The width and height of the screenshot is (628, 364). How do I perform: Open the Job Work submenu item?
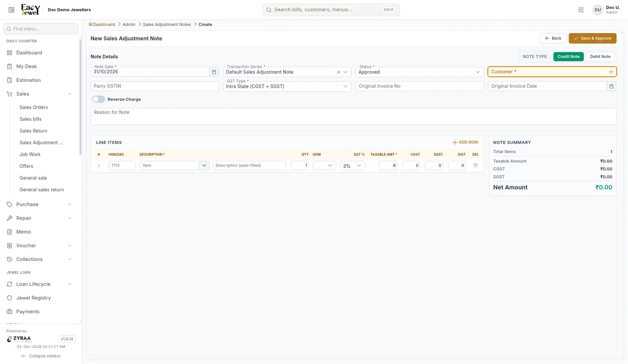tap(30, 154)
